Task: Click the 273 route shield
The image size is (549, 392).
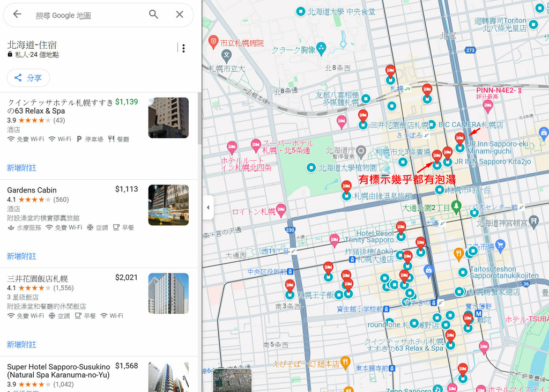Action: (x=470, y=50)
